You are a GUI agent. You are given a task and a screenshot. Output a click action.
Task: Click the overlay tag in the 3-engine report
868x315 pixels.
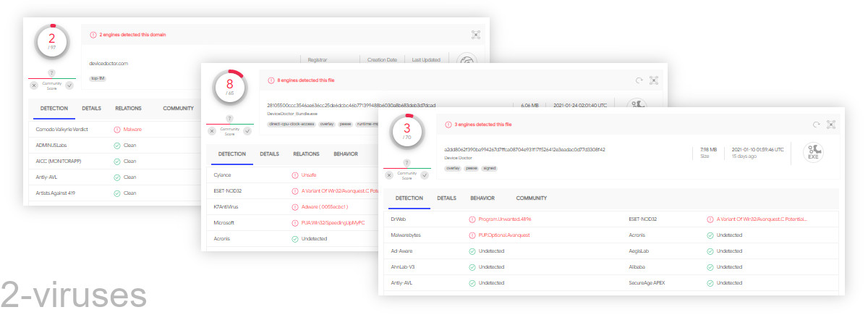[x=454, y=168]
